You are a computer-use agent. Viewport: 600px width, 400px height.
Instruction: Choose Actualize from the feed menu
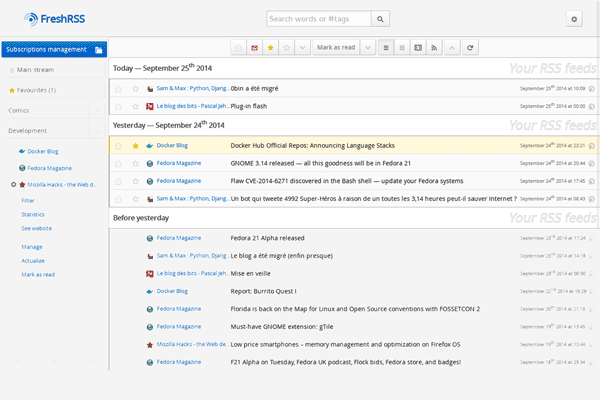[x=33, y=259]
